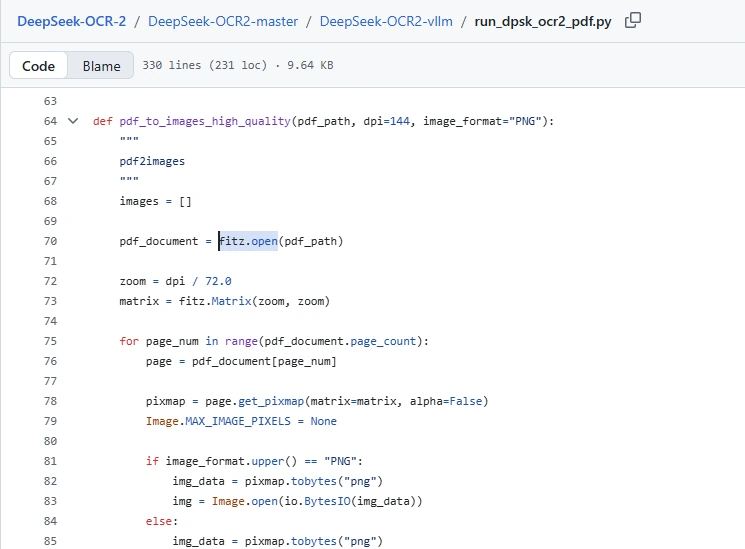Click the else keyword on line 84
Image resolution: width=745 pixels, height=549 pixels.
point(159,521)
